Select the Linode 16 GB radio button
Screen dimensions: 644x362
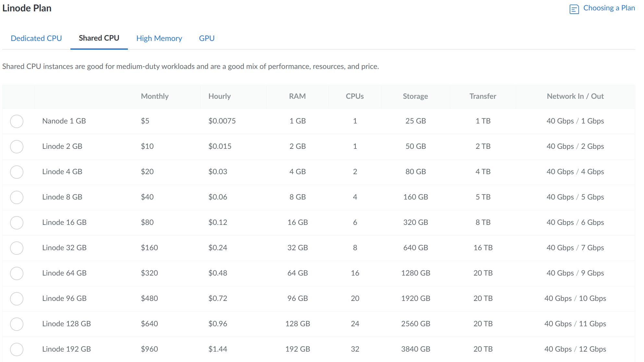(17, 223)
